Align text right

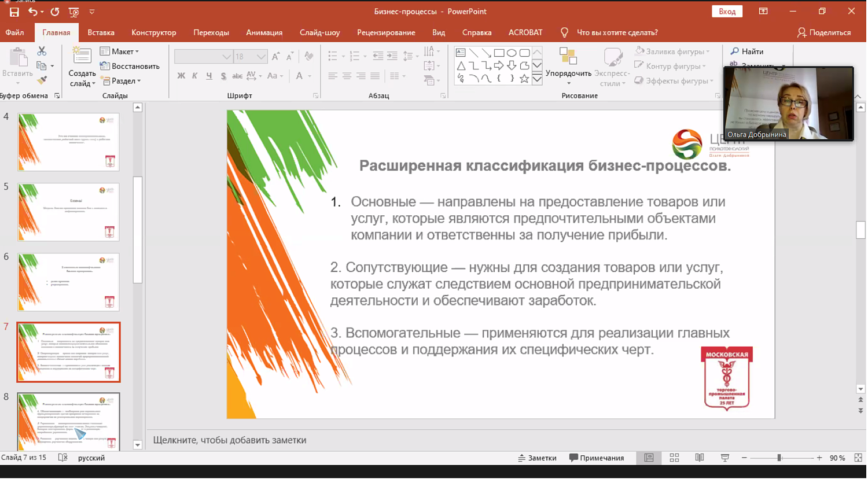pos(361,76)
